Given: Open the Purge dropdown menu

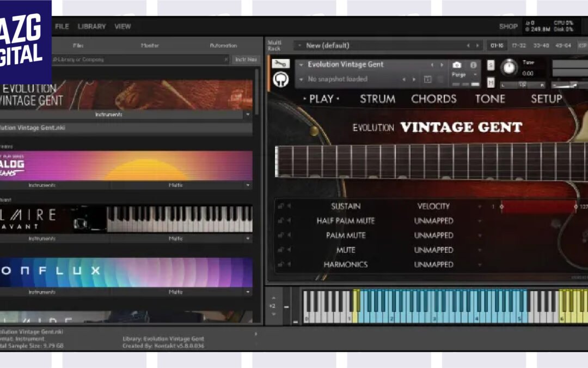Looking at the screenshot, I should point(475,75).
